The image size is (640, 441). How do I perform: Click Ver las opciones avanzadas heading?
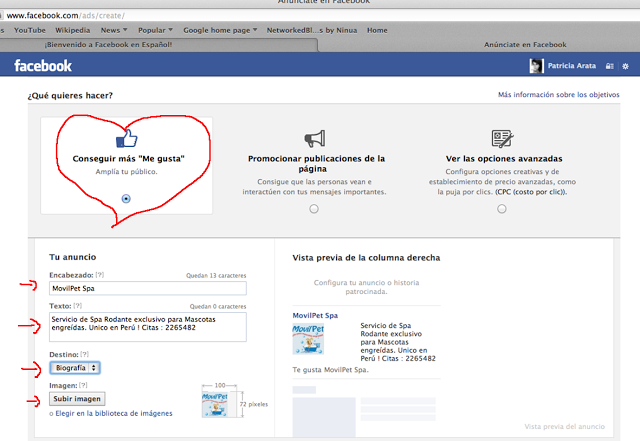(x=504, y=158)
